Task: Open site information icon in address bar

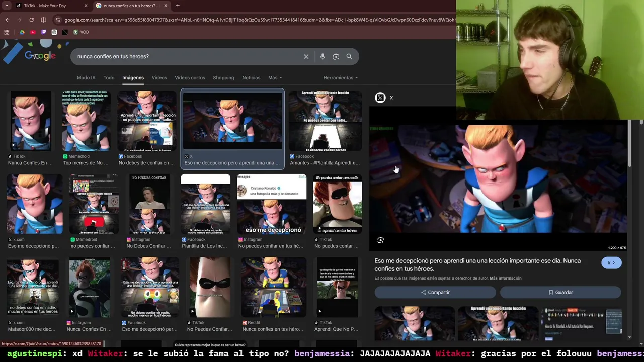Action: click(x=58, y=20)
